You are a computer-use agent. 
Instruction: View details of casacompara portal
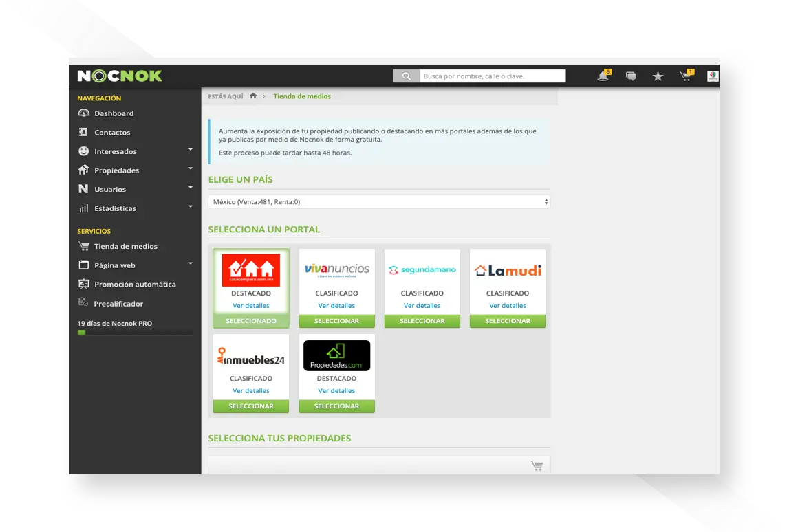tap(251, 305)
